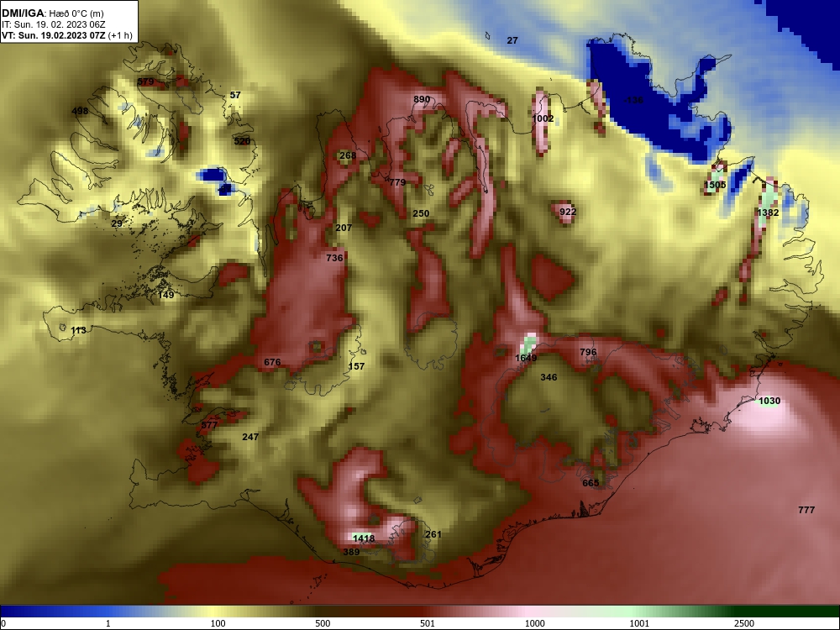Click the map value 207
840x630 pixels.
pos(344,228)
